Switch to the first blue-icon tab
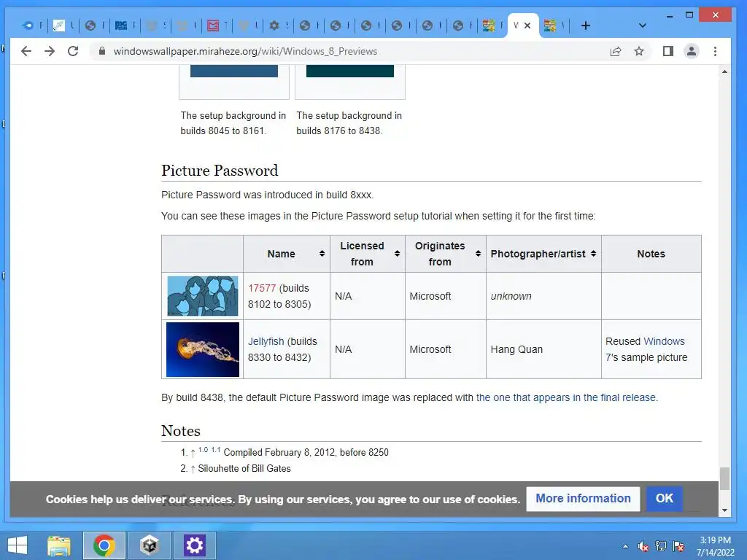The width and height of the screenshot is (747, 560). [x=32, y=26]
